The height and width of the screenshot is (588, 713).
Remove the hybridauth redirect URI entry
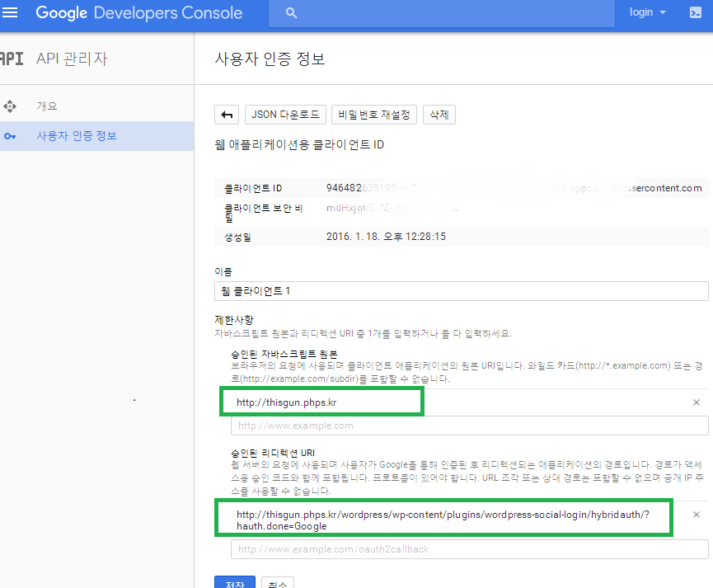(x=696, y=515)
